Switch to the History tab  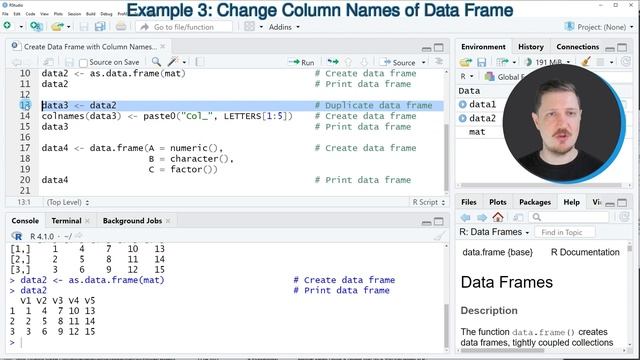click(x=531, y=47)
